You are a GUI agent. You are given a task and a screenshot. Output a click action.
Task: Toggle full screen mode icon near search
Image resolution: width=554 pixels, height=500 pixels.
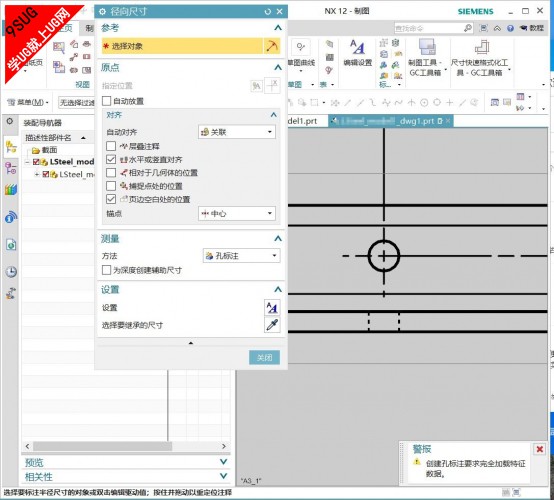pyautogui.click(x=483, y=28)
